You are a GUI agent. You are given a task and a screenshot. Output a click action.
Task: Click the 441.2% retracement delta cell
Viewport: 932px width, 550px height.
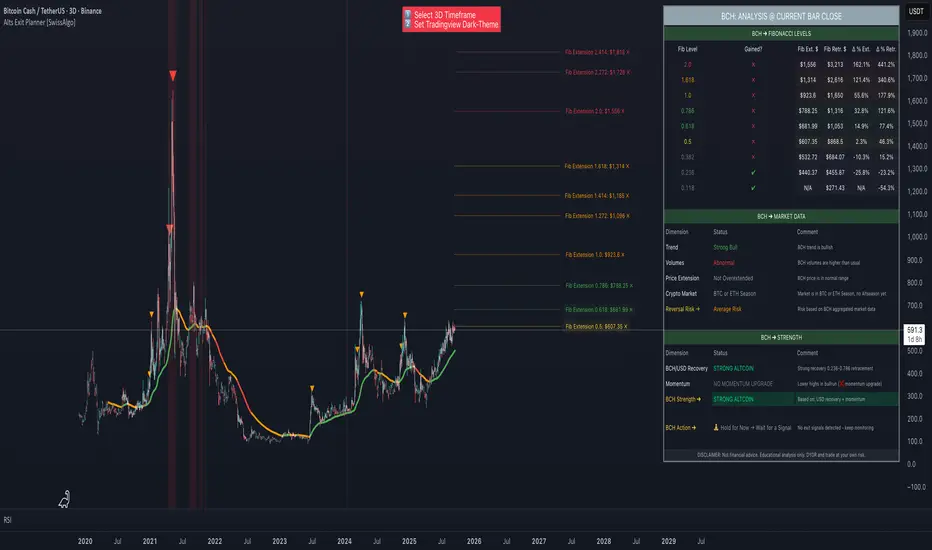(x=886, y=64)
